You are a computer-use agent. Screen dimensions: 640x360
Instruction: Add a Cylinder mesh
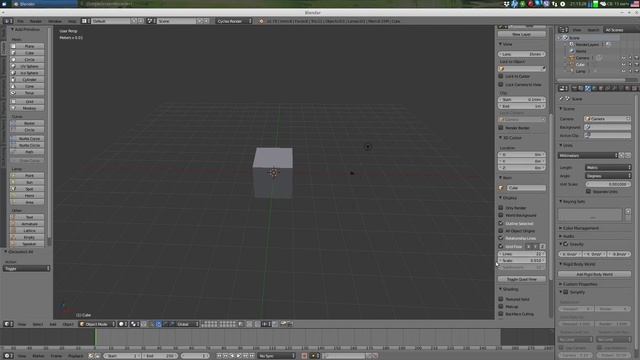tap(27, 80)
